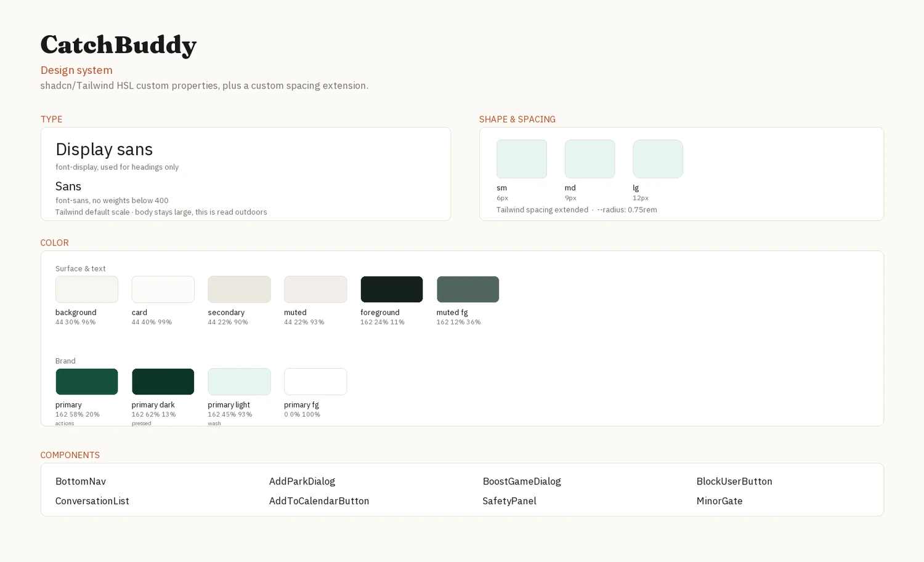Select the BlockUserButton component name
Viewport: 924px width, 562px height.
(734, 481)
